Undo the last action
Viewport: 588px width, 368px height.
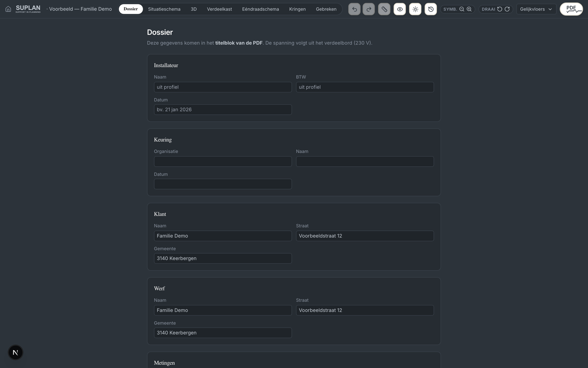tap(354, 9)
